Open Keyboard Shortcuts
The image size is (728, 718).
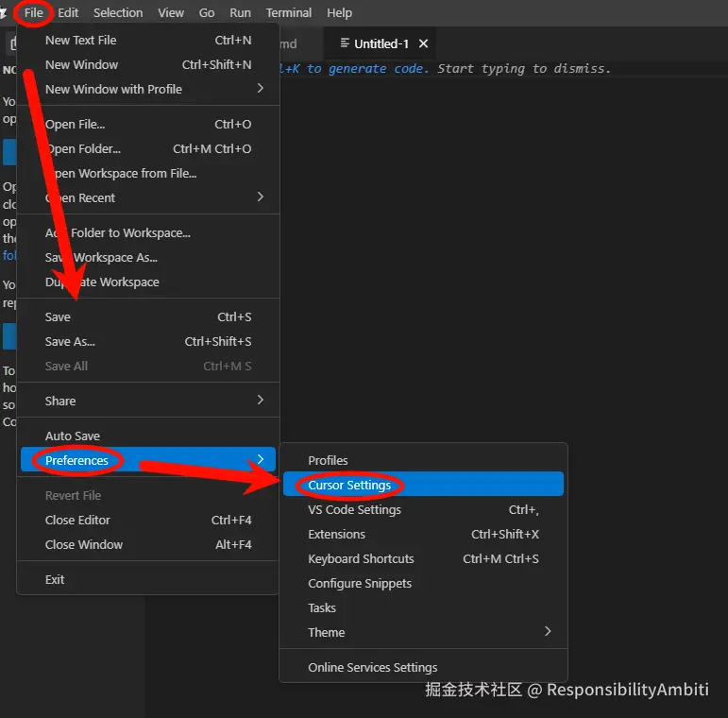point(423,559)
